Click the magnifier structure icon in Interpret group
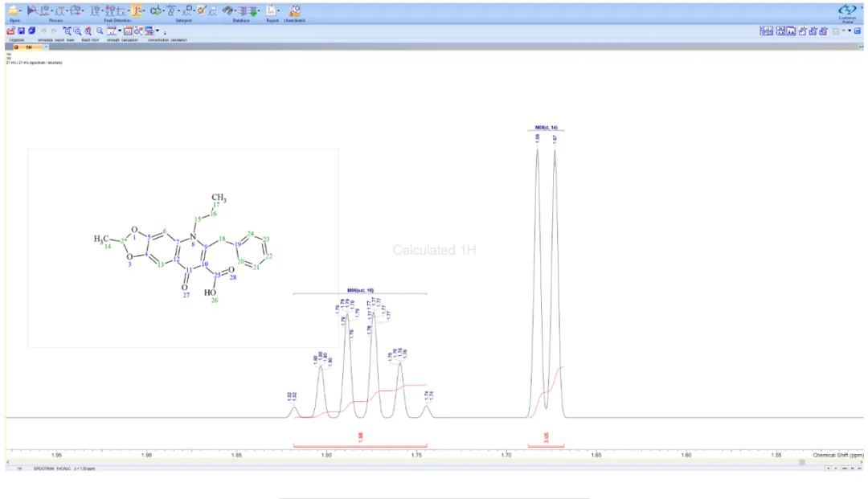 tap(188, 10)
